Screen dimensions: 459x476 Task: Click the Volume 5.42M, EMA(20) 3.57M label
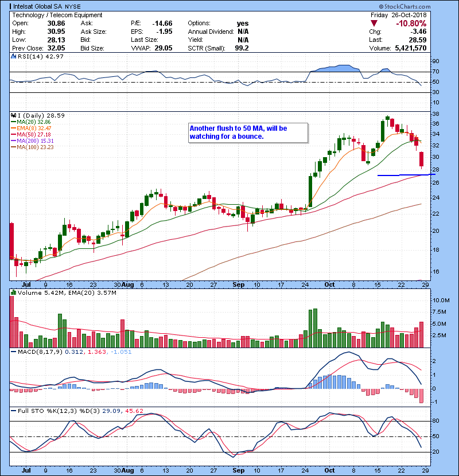pyautogui.click(x=67, y=292)
